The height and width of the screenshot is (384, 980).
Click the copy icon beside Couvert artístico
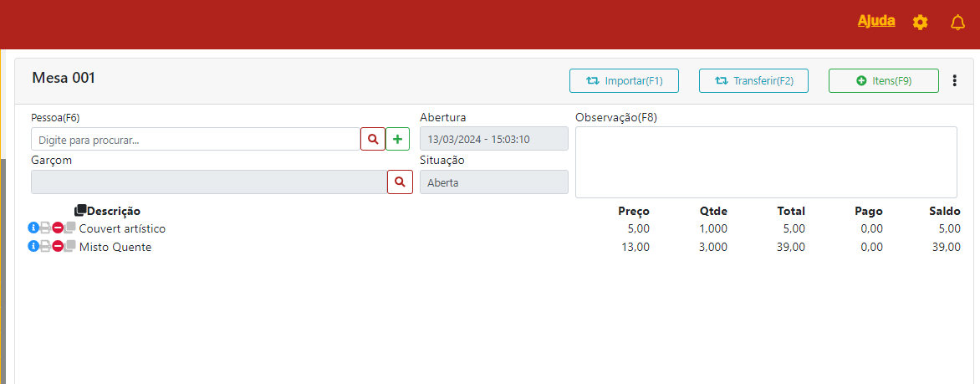(70, 228)
